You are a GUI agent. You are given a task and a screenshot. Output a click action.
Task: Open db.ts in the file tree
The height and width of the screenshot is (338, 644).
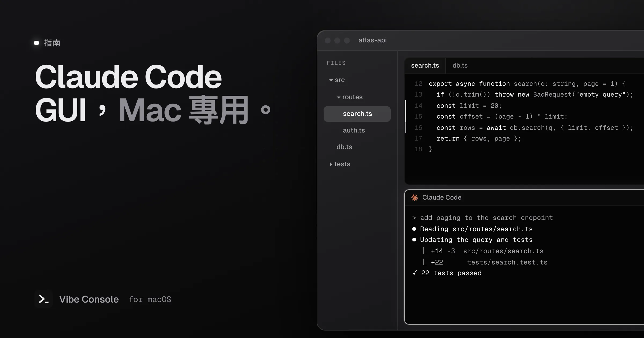coord(344,147)
